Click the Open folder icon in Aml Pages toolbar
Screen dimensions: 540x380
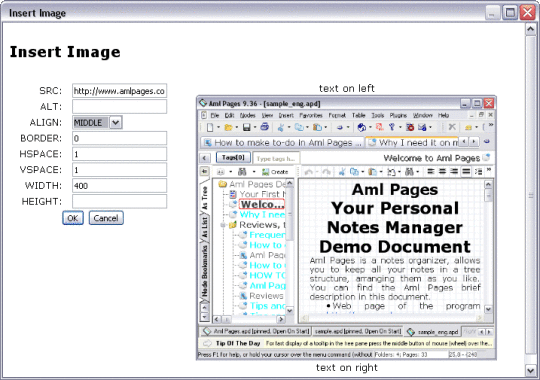pyautogui.click(x=228, y=127)
